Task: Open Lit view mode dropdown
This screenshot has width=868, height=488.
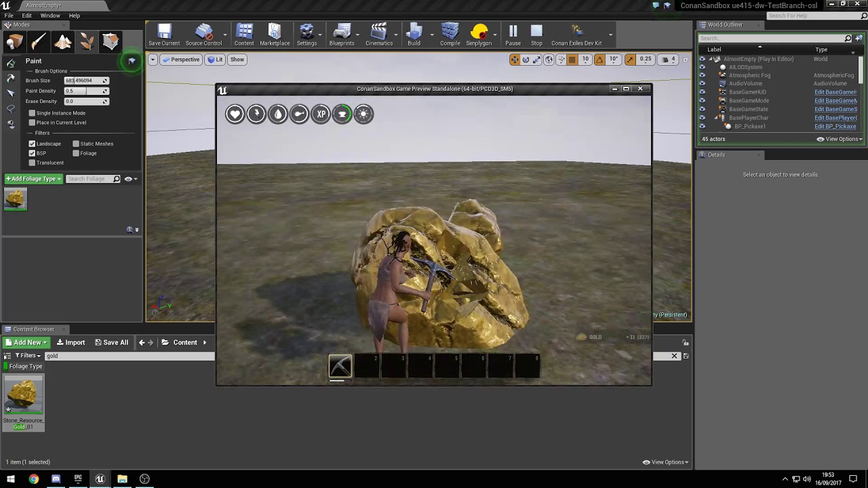Action: (x=216, y=60)
